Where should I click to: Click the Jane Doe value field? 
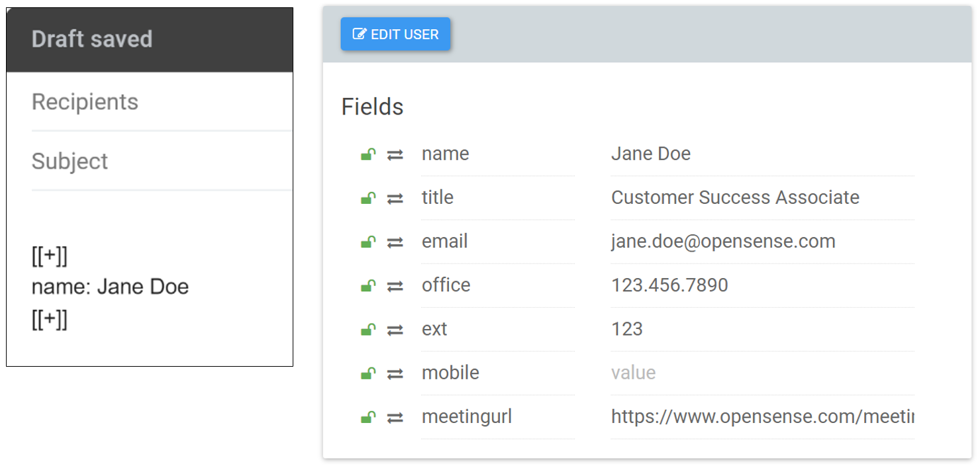point(762,154)
